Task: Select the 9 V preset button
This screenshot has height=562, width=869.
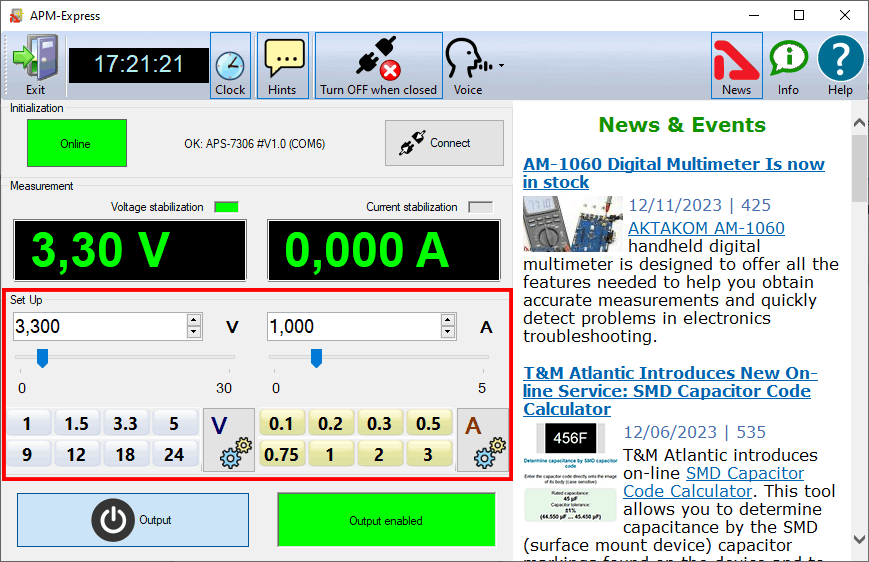Action: [28, 454]
